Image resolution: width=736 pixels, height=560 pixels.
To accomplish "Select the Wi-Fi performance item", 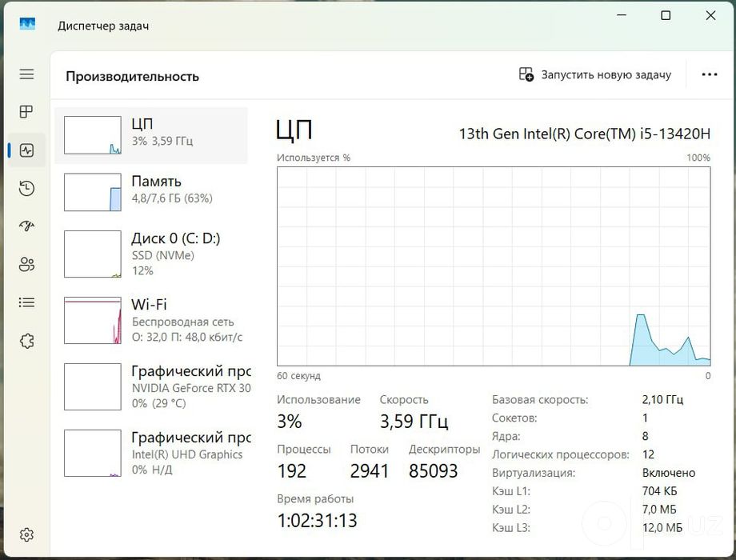I will click(x=151, y=320).
